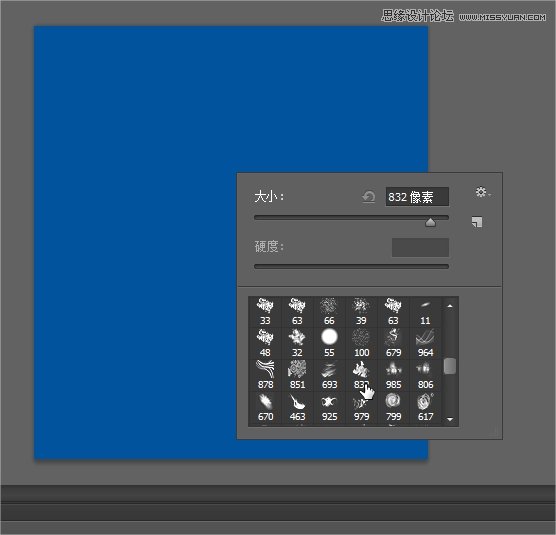Select the 799 swirl brush preset

tap(393, 407)
